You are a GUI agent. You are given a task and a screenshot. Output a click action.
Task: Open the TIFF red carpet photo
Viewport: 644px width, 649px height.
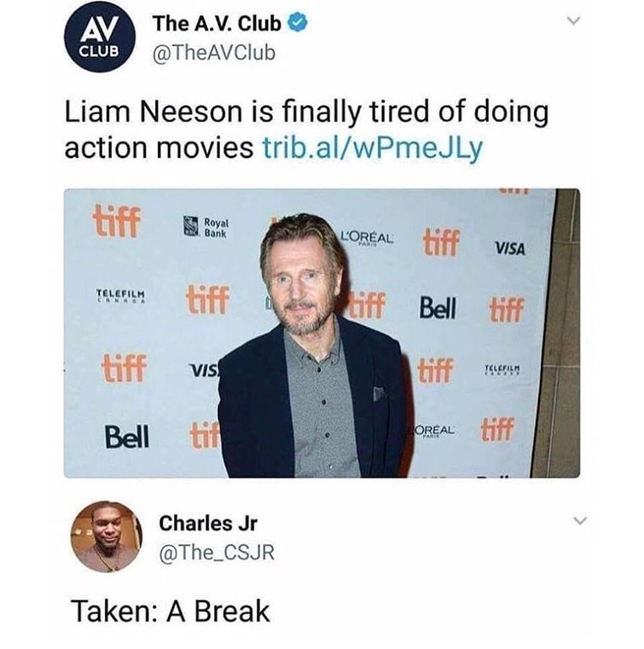(x=322, y=333)
